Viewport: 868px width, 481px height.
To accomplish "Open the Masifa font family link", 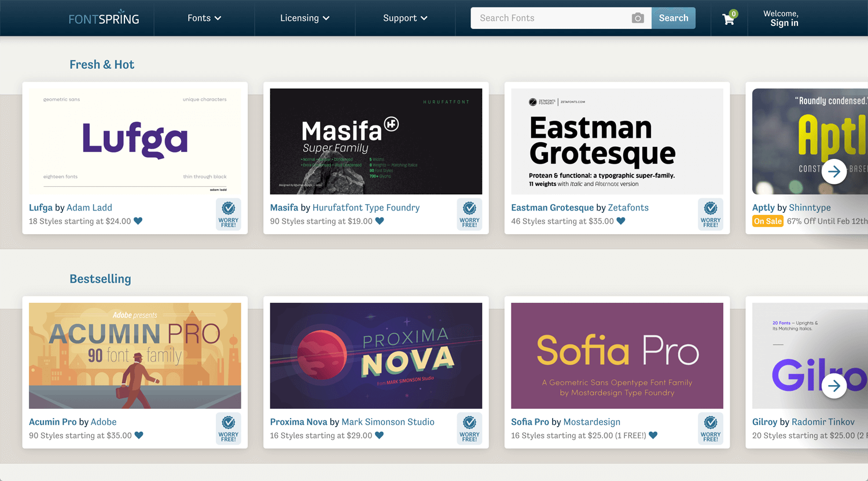I will point(284,208).
